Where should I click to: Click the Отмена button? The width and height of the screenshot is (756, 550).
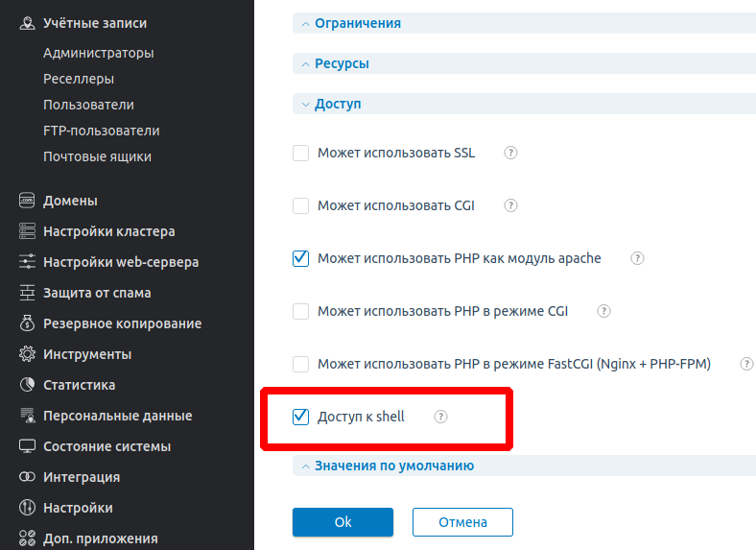(x=462, y=522)
